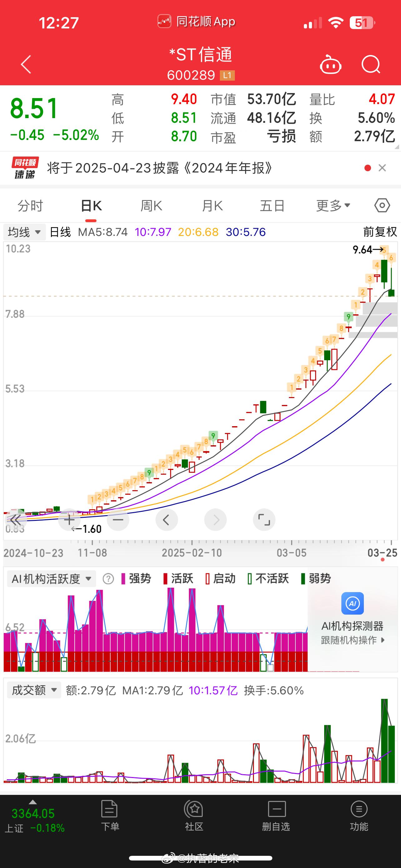Tap the 活跃 legend swatch
401x868 pixels.
pyautogui.click(x=165, y=579)
